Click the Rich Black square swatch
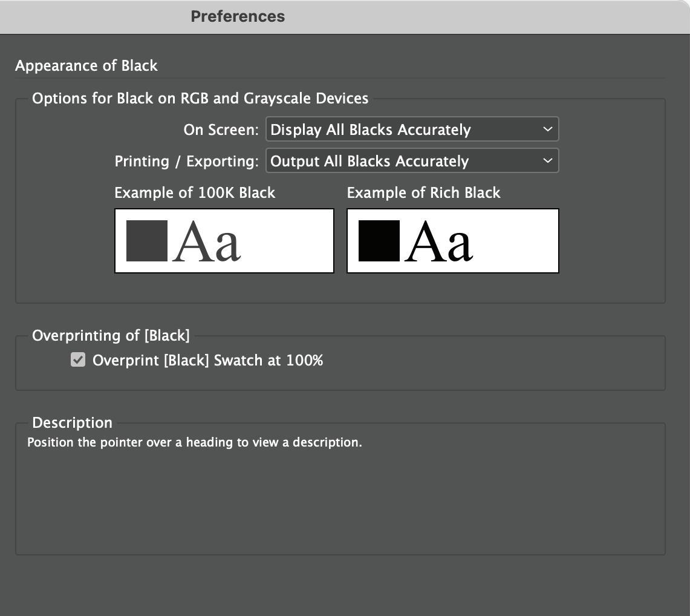Screen dimensions: 690x616 379,241
